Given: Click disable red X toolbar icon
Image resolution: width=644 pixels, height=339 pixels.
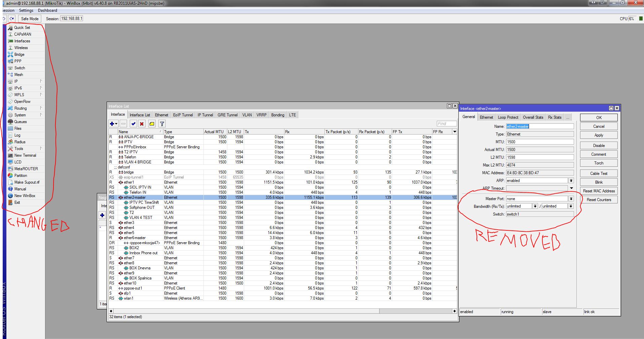Looking at the screenshot, I should 142,124.
